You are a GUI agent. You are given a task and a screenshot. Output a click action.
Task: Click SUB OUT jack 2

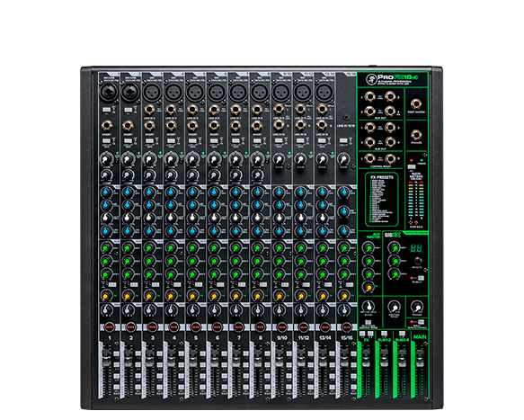coord(369,142)
